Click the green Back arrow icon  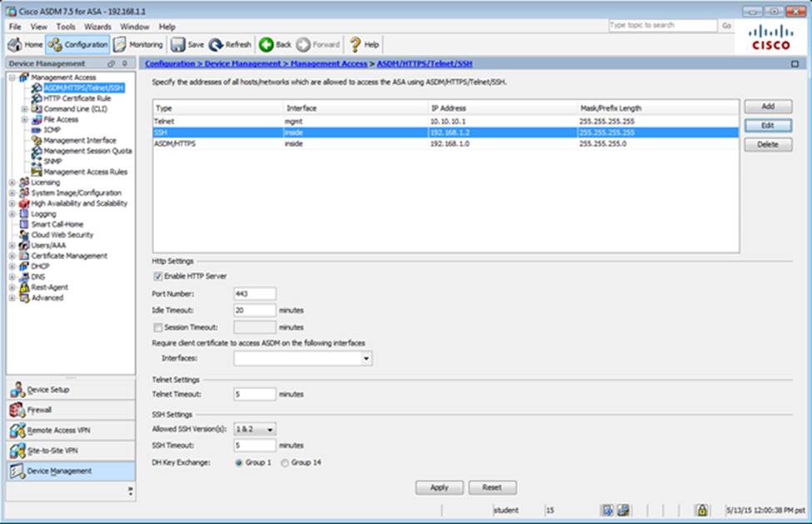[266, 44]
